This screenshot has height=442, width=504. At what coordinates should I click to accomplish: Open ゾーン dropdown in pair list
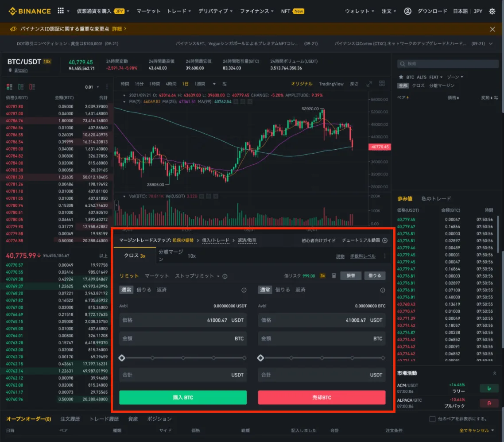[454, 77]
